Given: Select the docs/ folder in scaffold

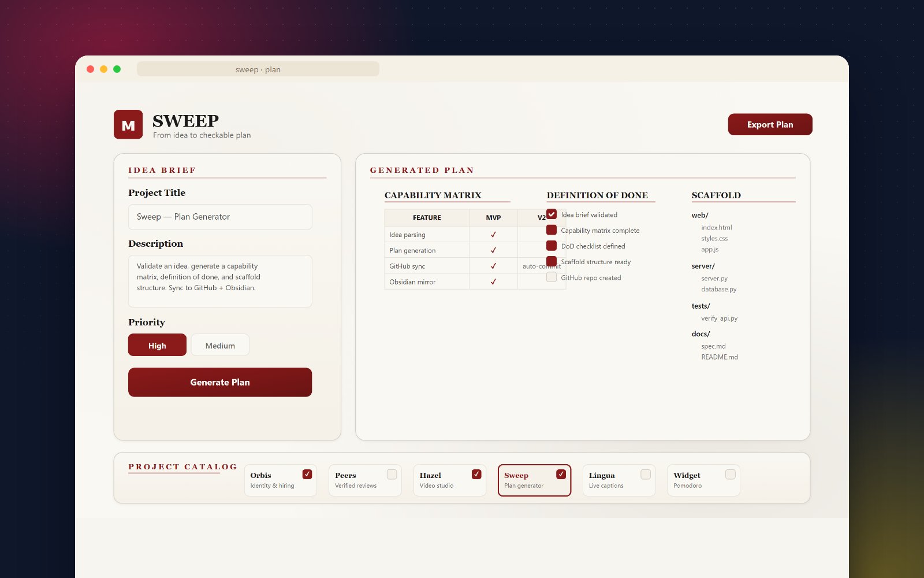Looking at the screenshot, I should pyautogui.click(x=701, y=334).
